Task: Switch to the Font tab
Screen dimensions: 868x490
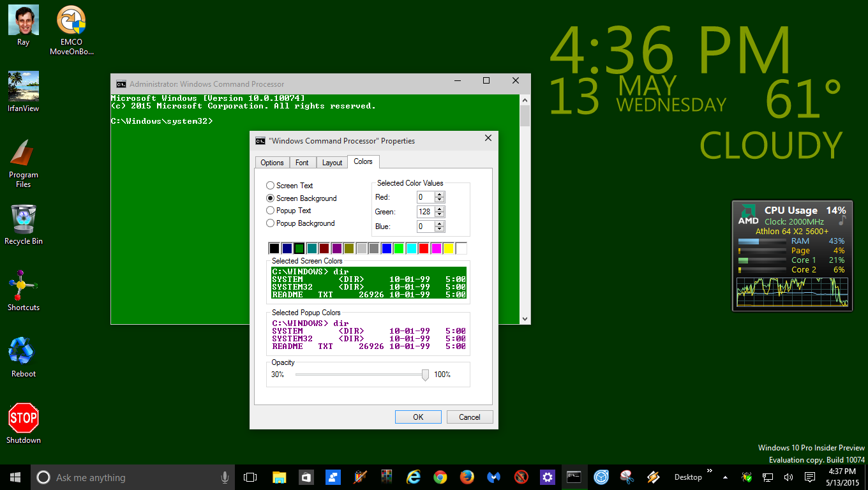Action: pos(303,162)
